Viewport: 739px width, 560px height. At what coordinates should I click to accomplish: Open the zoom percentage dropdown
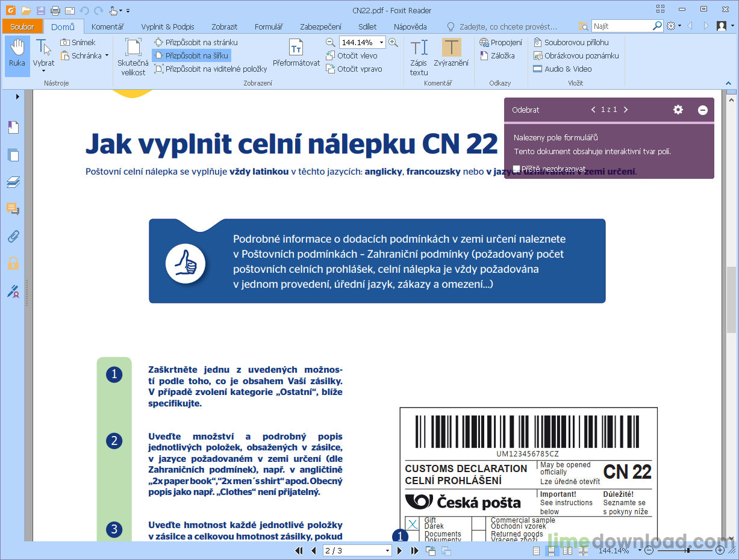pyautogui.click(x=380, y=42)
